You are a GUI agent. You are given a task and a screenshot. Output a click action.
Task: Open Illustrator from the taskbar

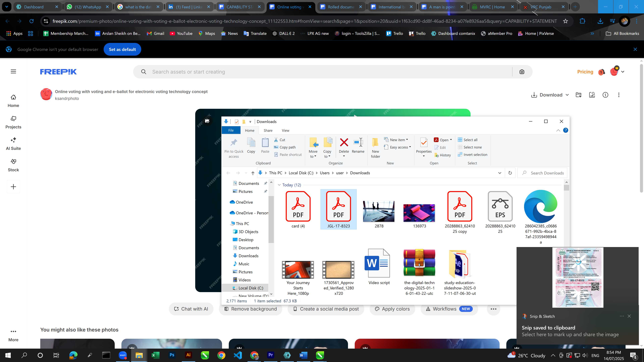click(188, 355)
